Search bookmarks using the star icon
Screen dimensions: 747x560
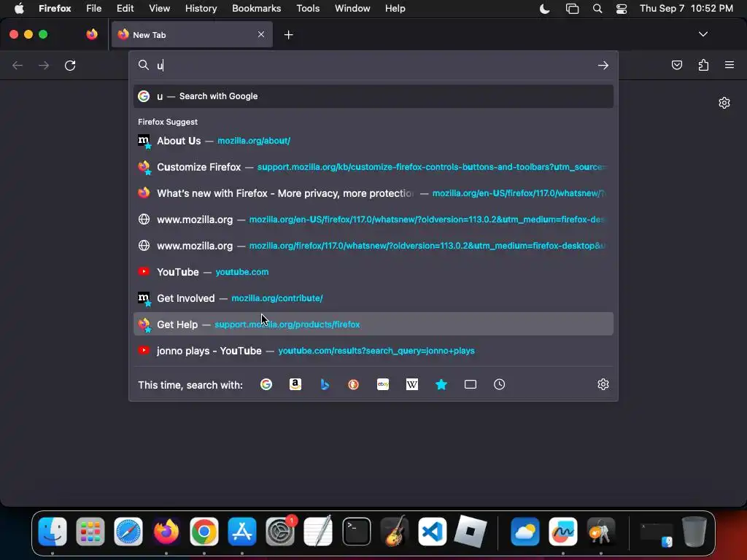[441, 384]
